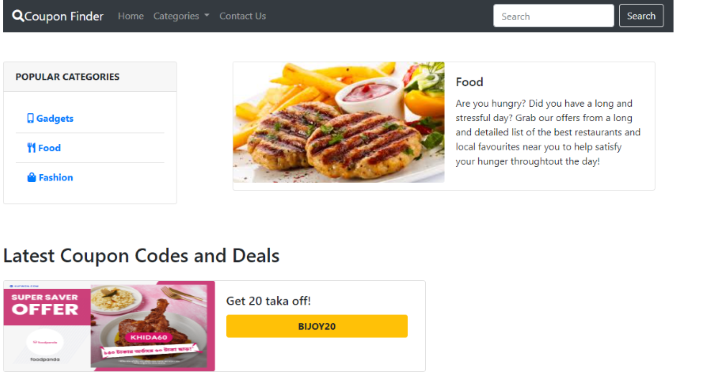Screen dimensions: 715x380
Task: Click the BIJOY20 coupon code button
Action: tap(317, 326)
